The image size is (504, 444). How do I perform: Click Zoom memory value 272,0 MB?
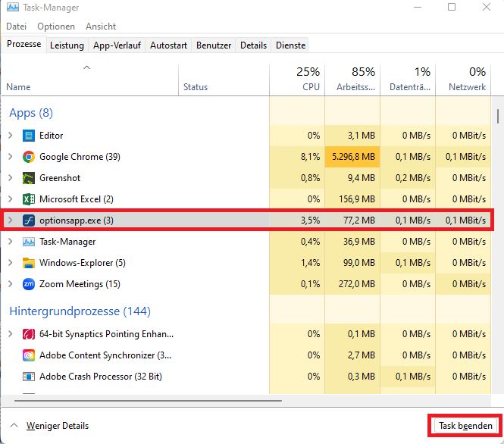click(x=357, y=284)
